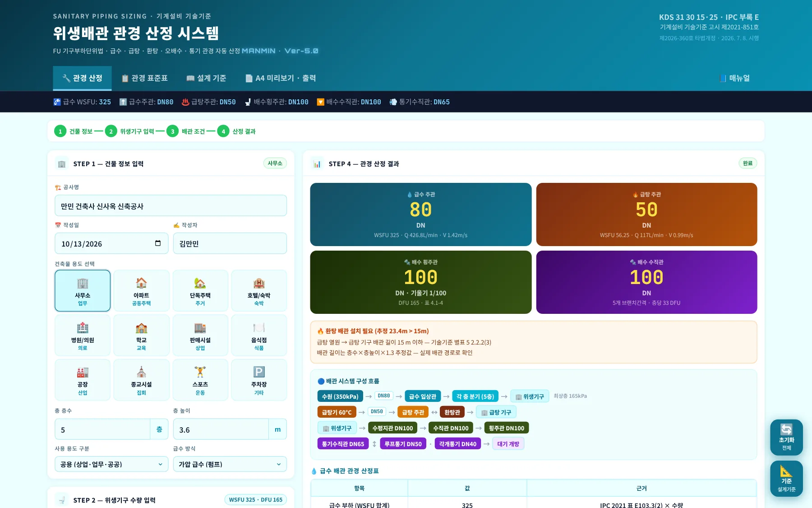Click the 종교시설 church icon
This screenshot has height=508, width=812.
pyautogui.click(x=141, y=372)
